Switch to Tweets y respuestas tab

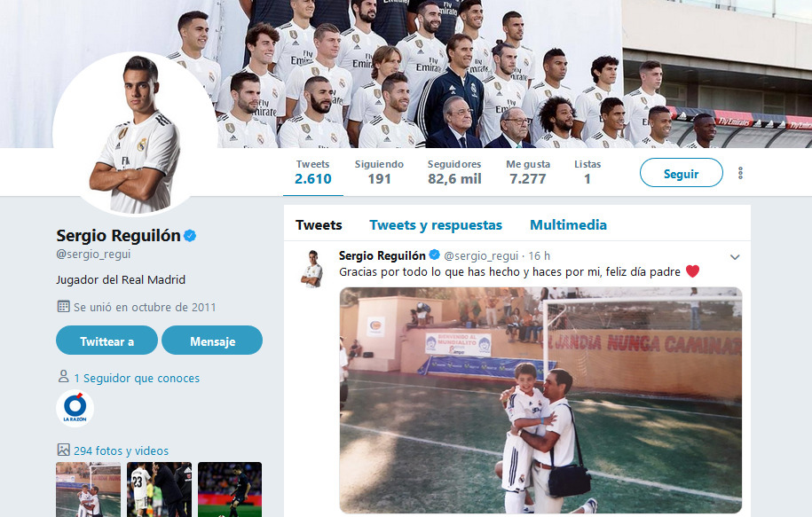tap(436, 225)
